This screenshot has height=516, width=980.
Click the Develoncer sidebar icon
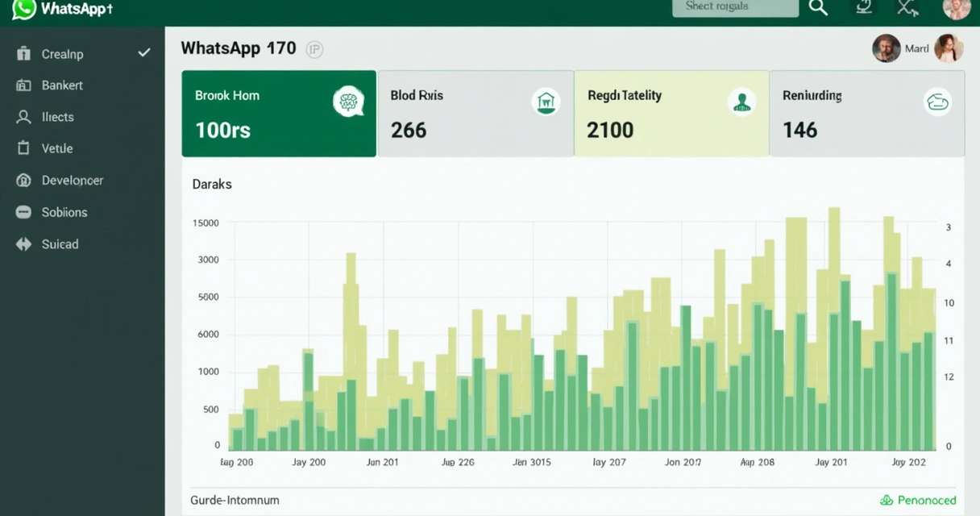click(x=23, y=181)
